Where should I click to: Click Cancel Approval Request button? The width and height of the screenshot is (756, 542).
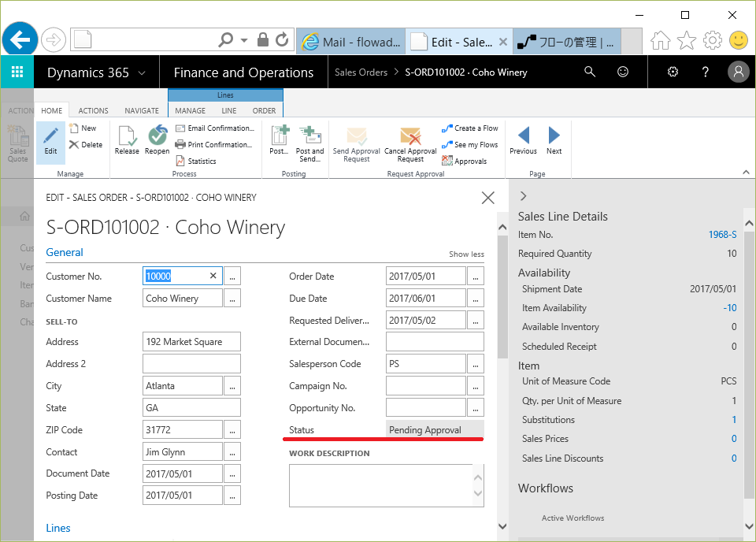pyautogui.click(x=410, y=143)
